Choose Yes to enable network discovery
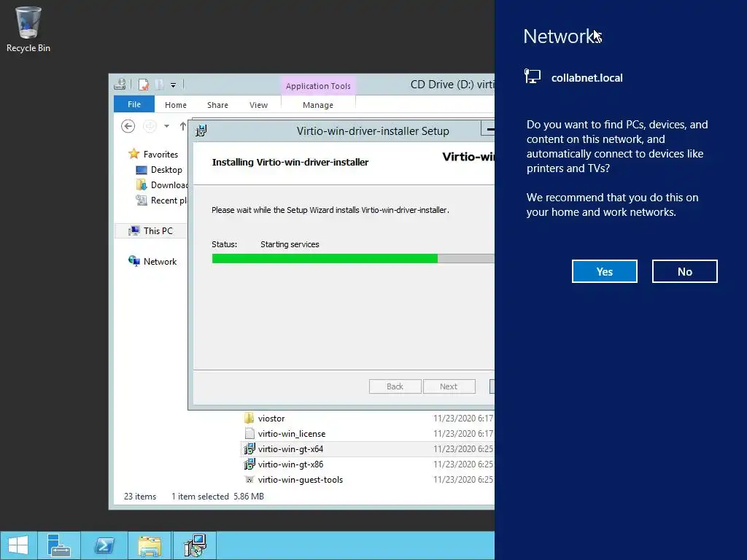747x560 pixels. [605, 271]
